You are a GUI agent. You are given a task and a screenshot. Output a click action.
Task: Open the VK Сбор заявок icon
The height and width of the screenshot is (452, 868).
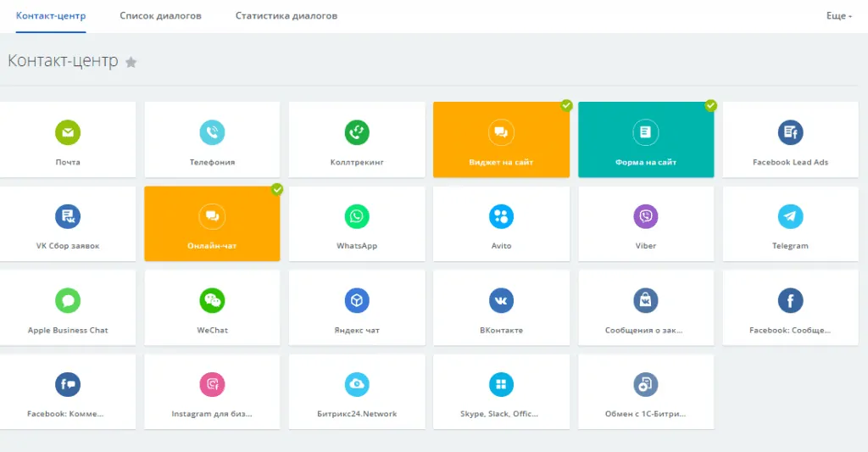[x=68, y=216]
